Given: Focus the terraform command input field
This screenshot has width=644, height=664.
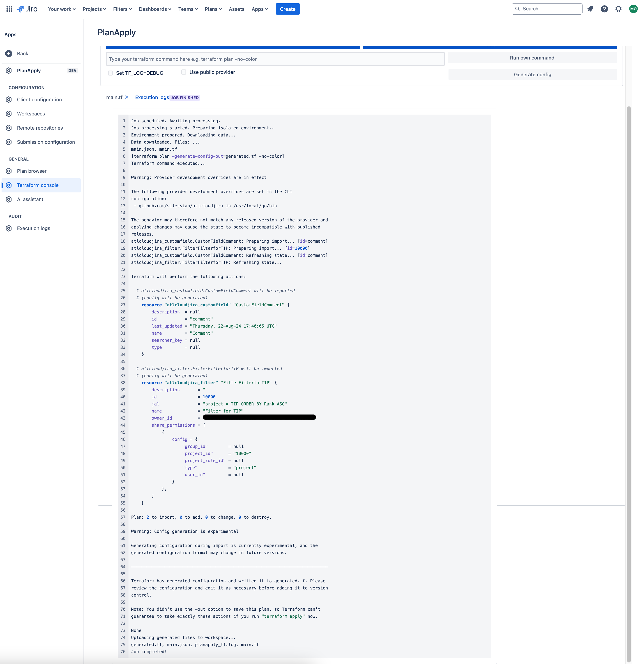Looking at the screenshot, I should coord(275,59).
